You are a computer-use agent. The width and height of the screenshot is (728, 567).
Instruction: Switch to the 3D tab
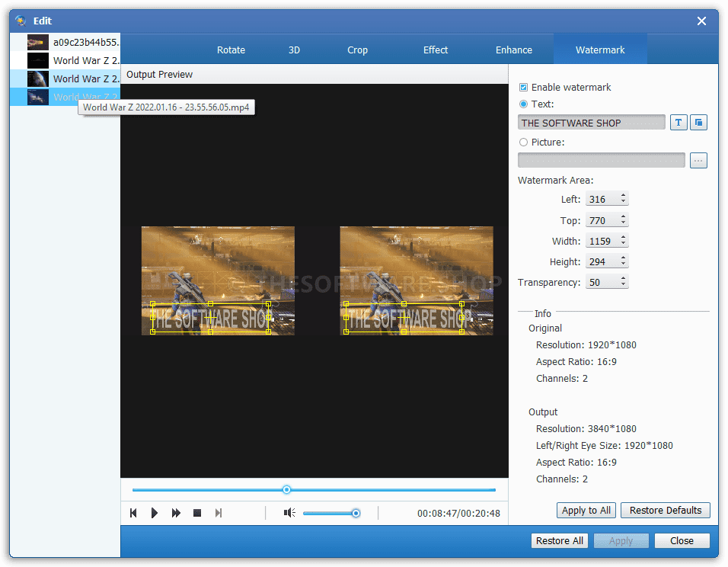294,50
